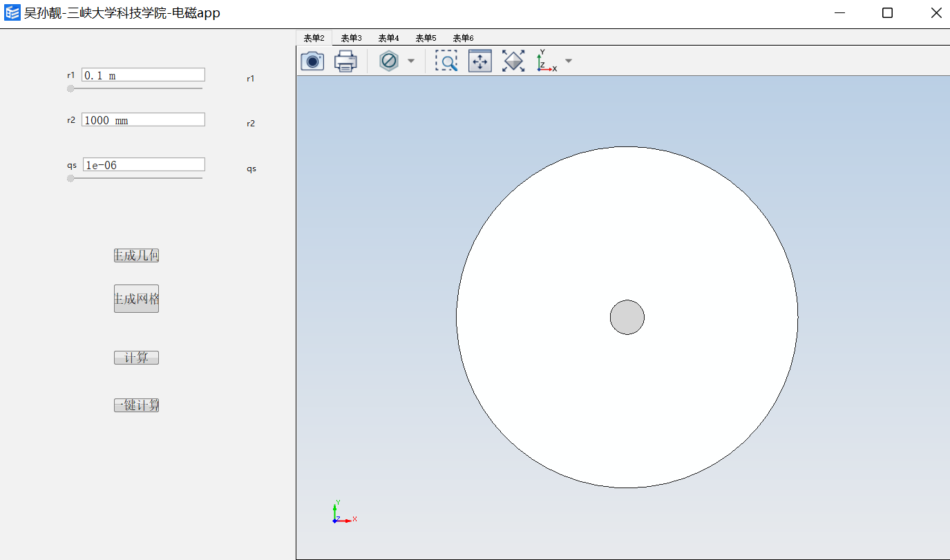The width and height of the screenshot is (950, 560).
Task: Take a snapshot with the camera icon
Action: coord(312,61)
